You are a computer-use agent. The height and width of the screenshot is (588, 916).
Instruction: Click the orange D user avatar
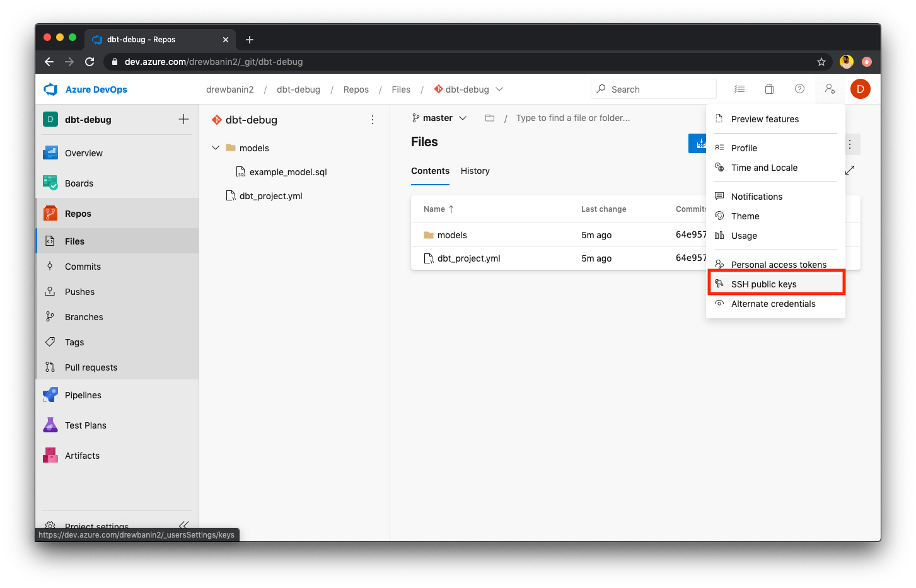(860, 89)
